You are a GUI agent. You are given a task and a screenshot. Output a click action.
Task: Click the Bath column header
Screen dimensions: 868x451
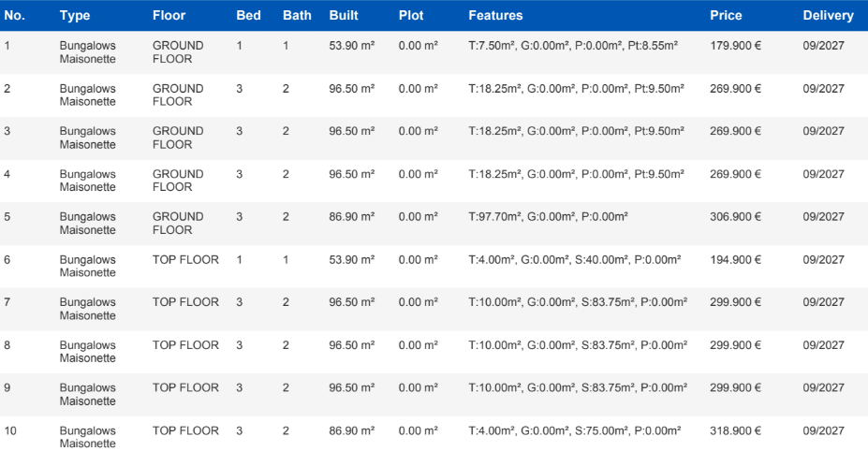tap(297, 16)
